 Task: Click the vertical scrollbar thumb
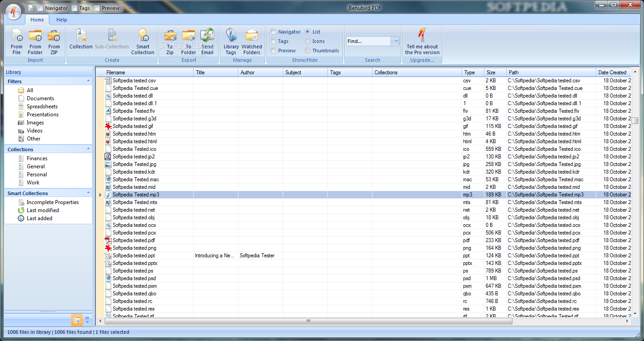(635, 120)
